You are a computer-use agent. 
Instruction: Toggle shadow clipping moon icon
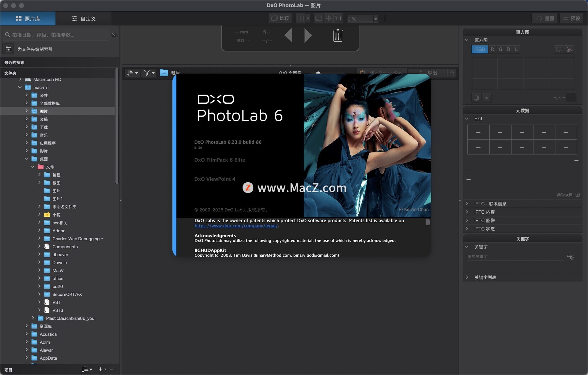coord(476,98)
